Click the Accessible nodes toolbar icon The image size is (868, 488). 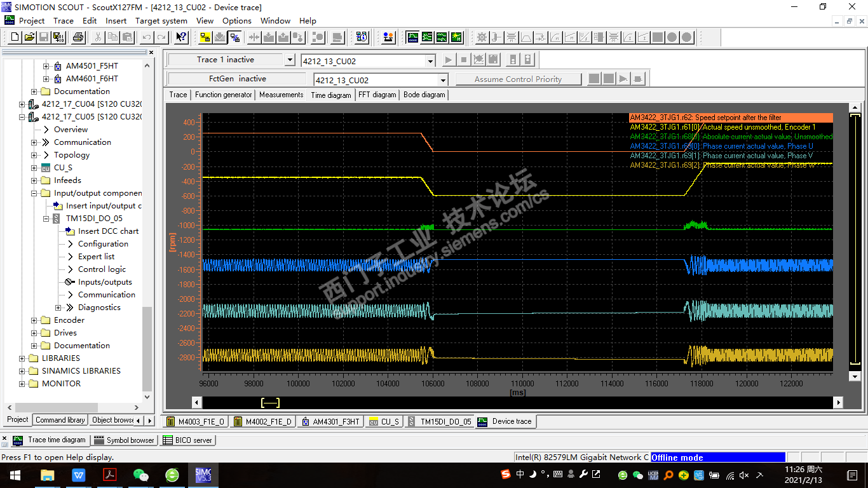(362, 37)
